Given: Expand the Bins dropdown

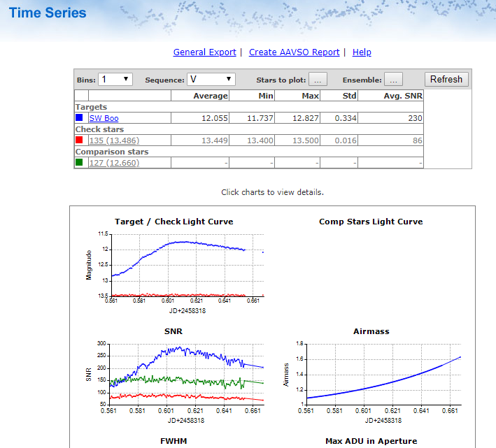Looking at the screenshot, I should pos(115,80).
